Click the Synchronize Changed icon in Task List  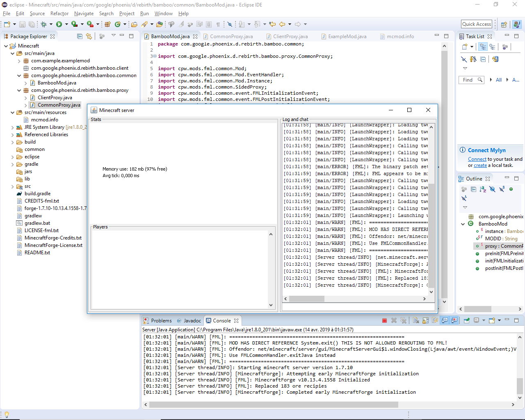[x=495, y=59]
